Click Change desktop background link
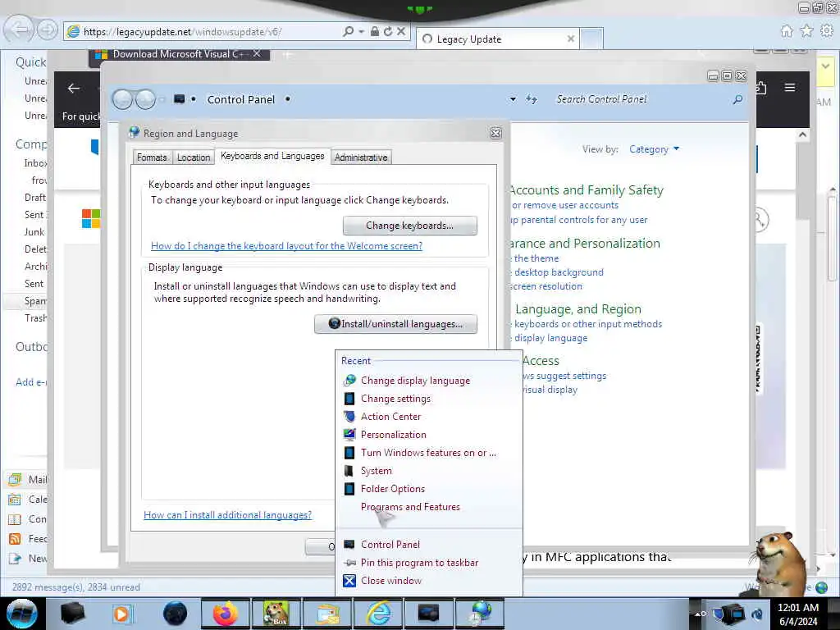The width and height of the screenshot is (840, 630). 558,272
